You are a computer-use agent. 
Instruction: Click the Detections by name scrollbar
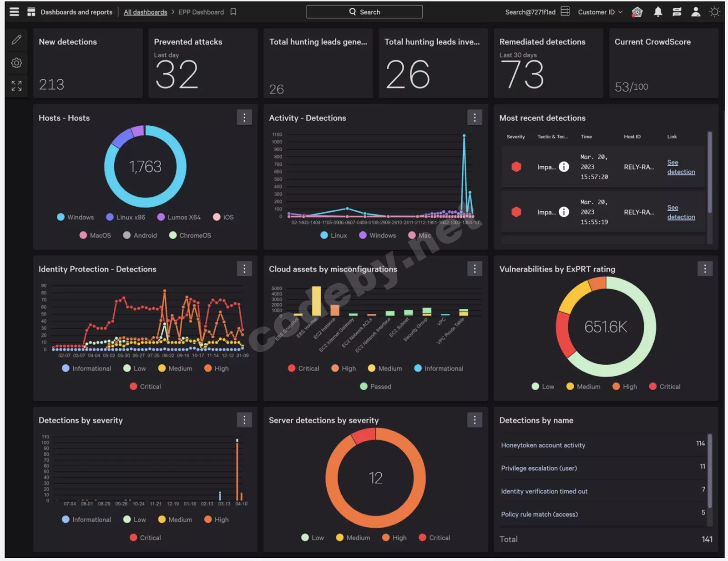pyautogui.click(x=709, y=471)
